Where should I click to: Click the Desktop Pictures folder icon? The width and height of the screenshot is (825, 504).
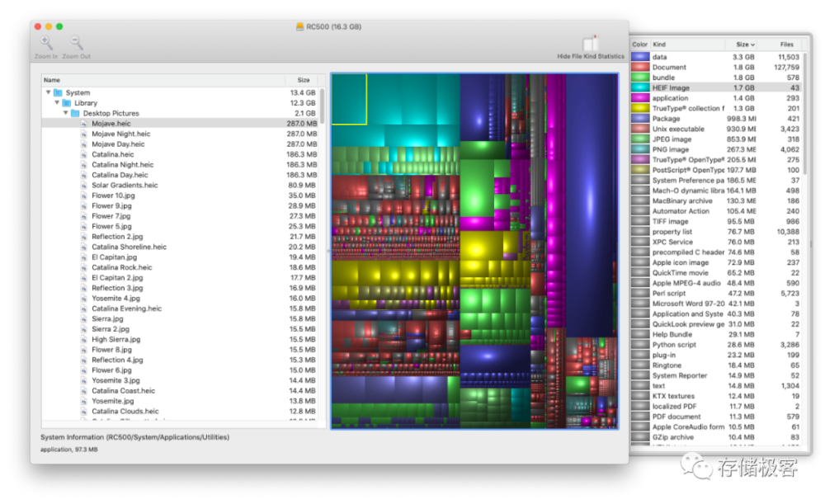tap(75, 114)
